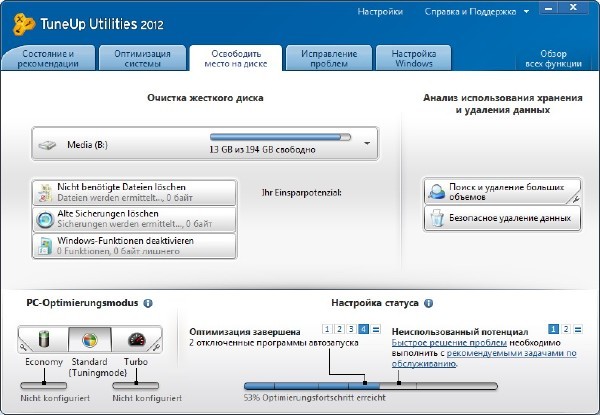Image resolution: width=600 pixels, height=415 pixels.
Task: Click the Media (B:) drive icon
Action: pos(47,145)
